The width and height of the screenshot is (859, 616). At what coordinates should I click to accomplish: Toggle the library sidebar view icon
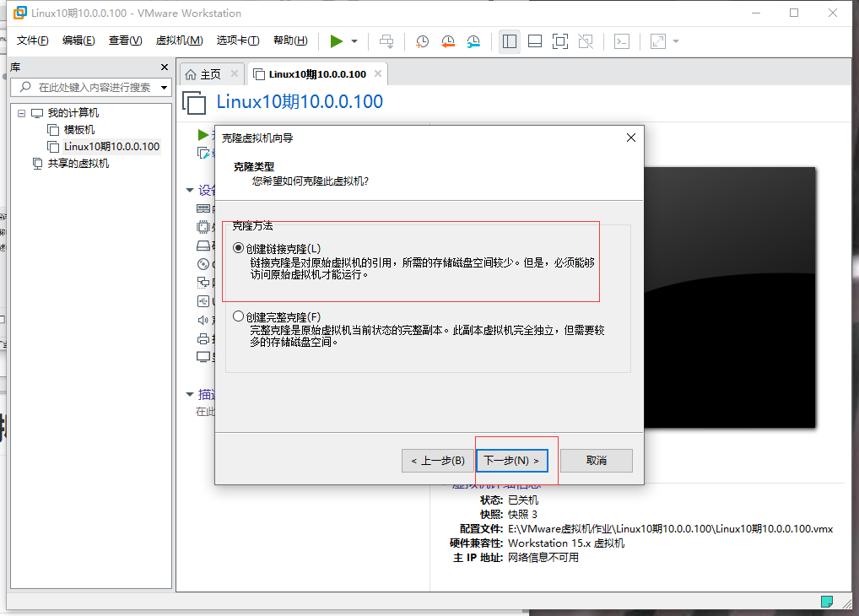point(510,41)
